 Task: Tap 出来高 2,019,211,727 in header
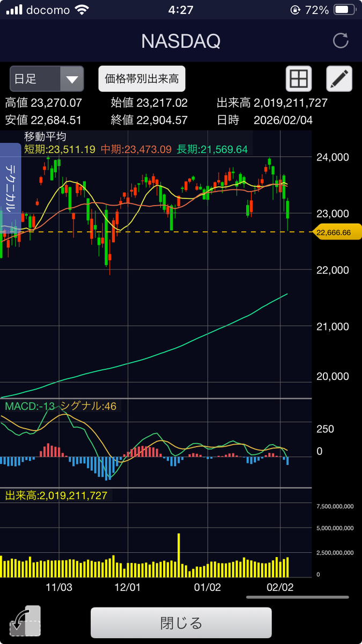[272, 103]
